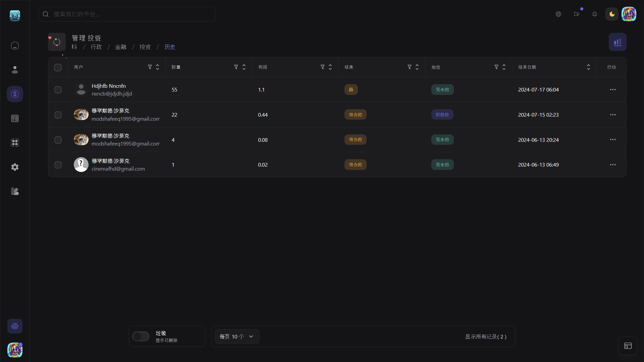
Task: Open the filter for the 用户 column
Action: [x=150, y=67]
